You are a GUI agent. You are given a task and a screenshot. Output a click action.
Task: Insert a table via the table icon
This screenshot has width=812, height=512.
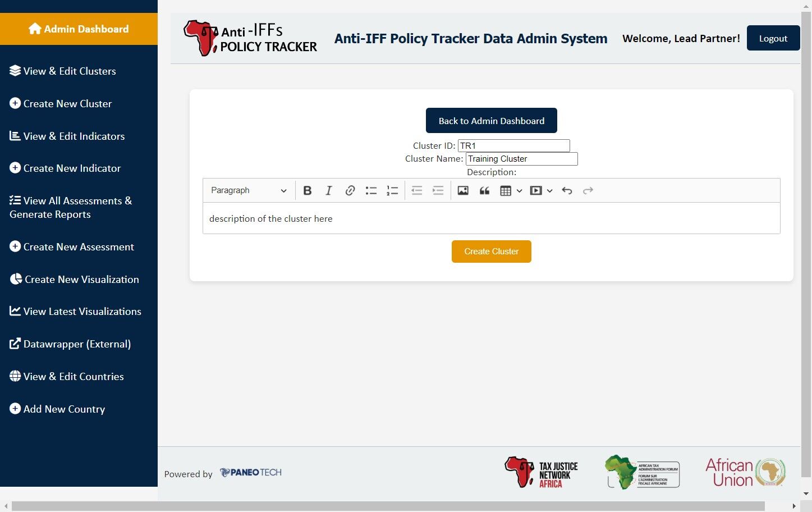(x=506, y=190)
